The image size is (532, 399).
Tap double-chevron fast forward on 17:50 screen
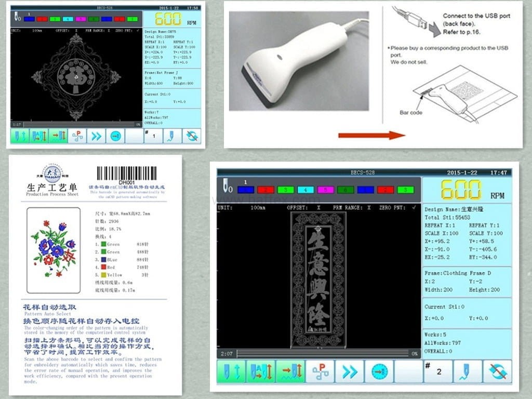pos(97,136)
